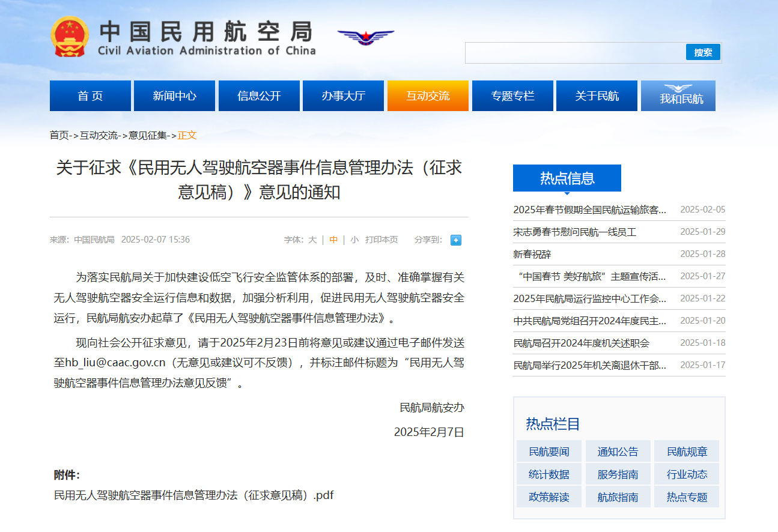
Task: Open 统计数据 in hot columns
Action: coord(549,474)
